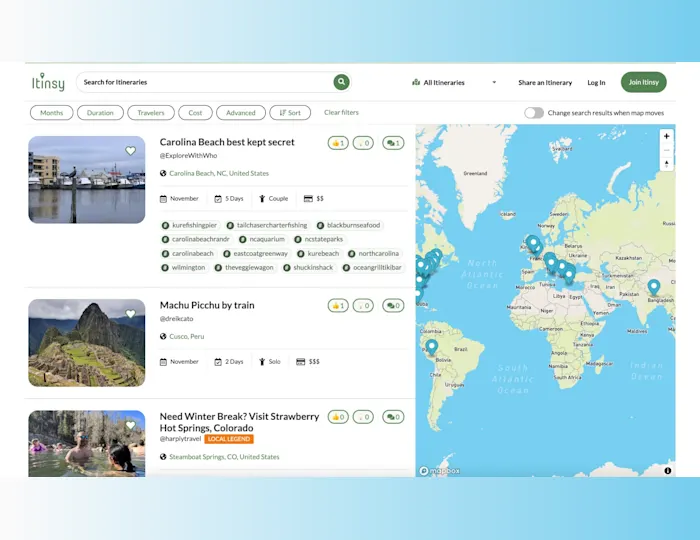
Task: Open the All Itineraries dropdown
Action: (454, 82)
